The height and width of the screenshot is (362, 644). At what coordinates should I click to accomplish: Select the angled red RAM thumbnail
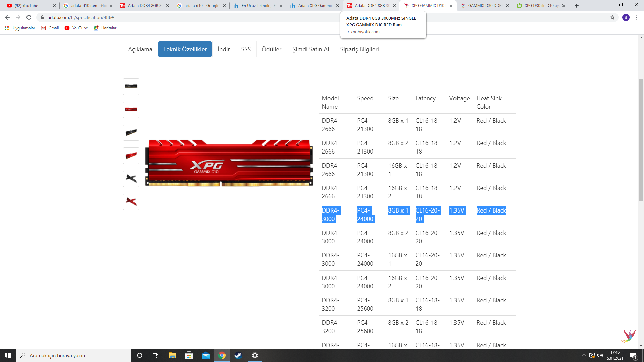pos(131,156)
